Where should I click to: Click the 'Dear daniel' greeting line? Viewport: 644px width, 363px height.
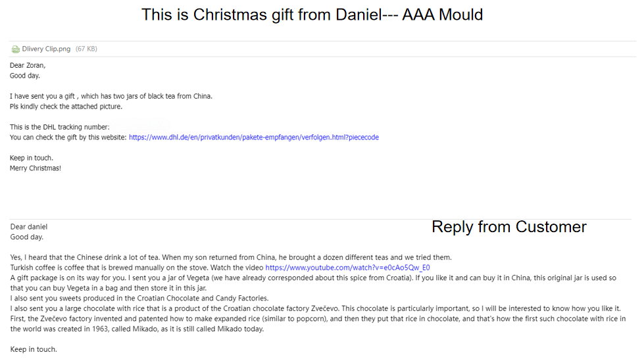pos(29,227)
